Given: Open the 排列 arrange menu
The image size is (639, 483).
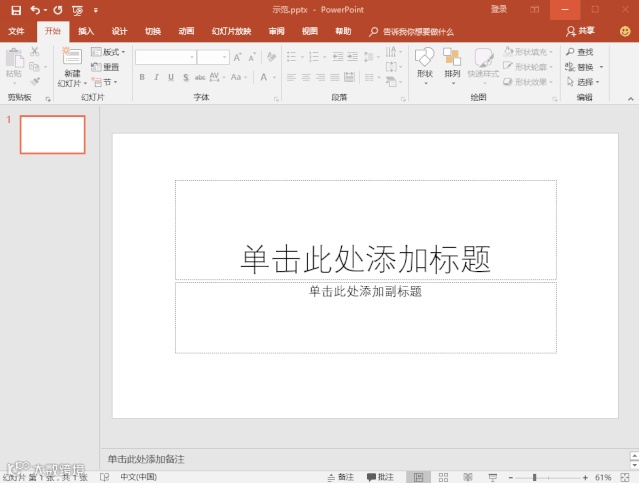Looking at the screenshot, I should click(452, 65).
